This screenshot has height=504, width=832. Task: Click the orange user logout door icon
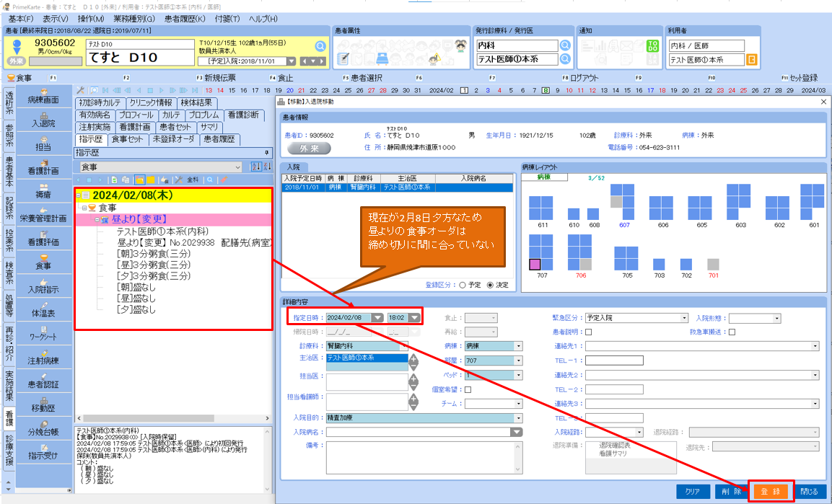pyautogui.click(x=751, y=60)
